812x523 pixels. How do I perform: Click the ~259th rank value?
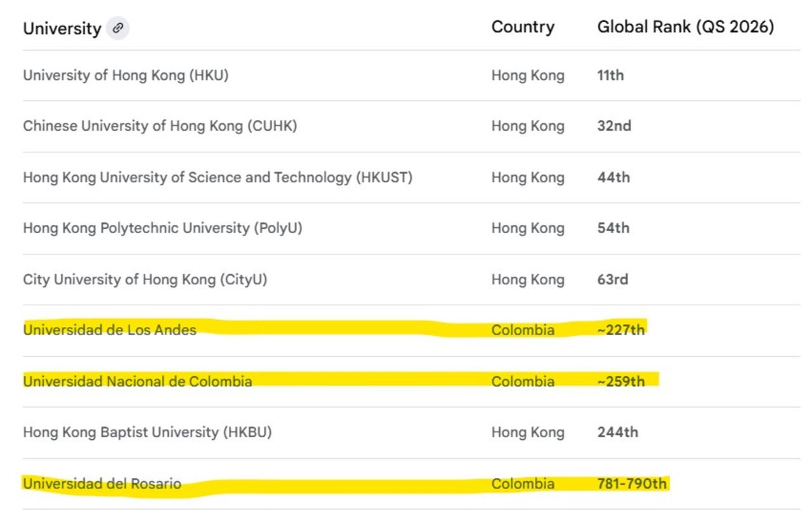[620, 381]
